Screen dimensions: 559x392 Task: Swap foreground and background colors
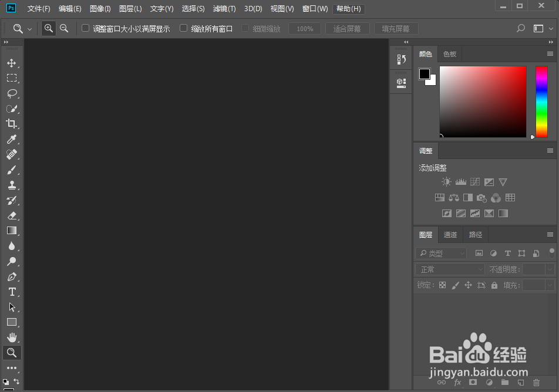tap(16, 381)
